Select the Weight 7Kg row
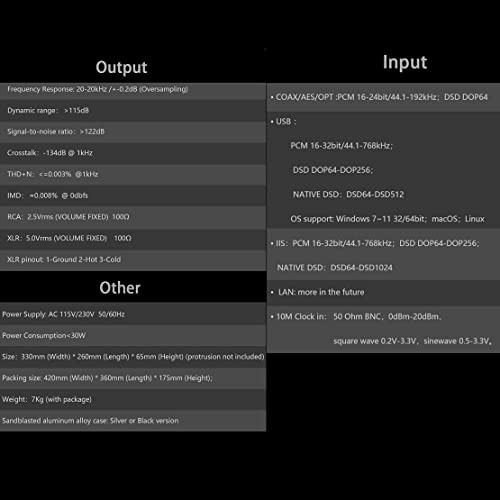 click(133, 399)
